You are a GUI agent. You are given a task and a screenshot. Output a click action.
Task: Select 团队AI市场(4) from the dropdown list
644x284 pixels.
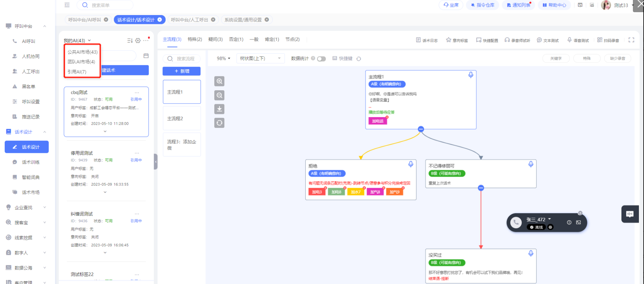click(81, 62)
